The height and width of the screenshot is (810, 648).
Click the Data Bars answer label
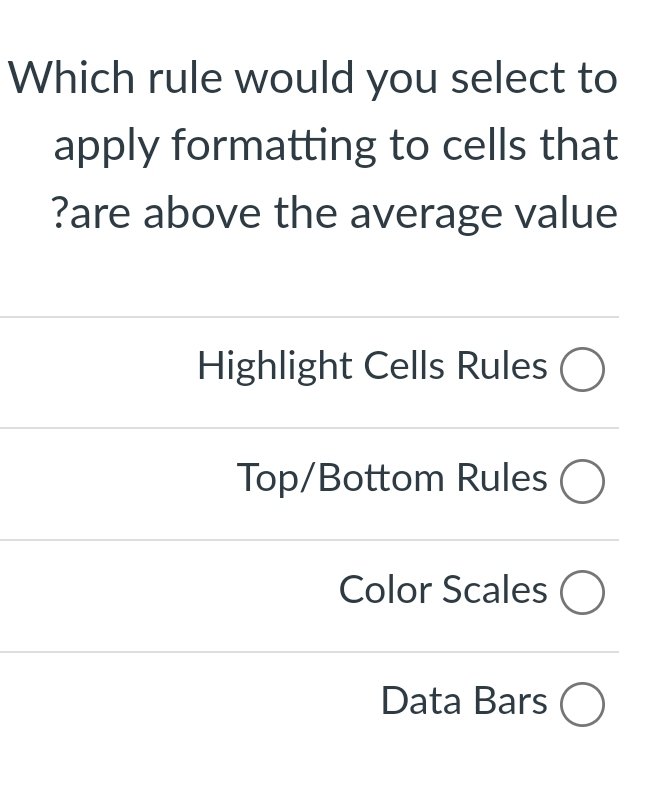coord(463,702)
